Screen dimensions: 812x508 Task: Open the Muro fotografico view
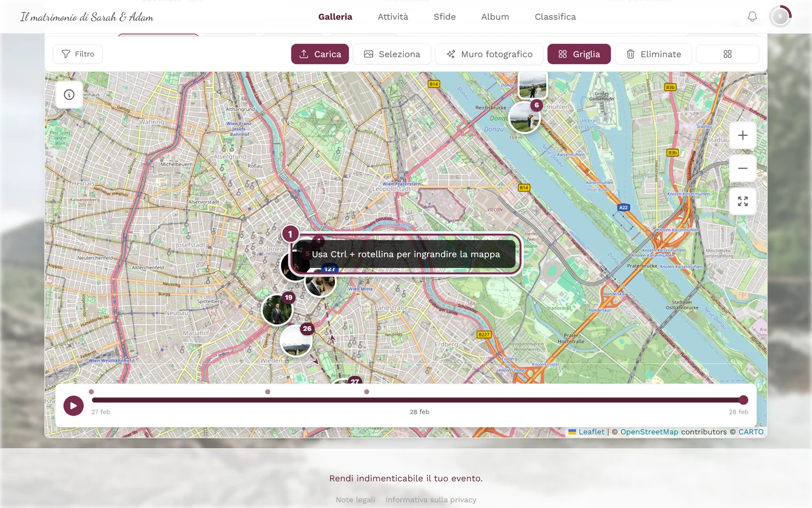click(489, 54)
